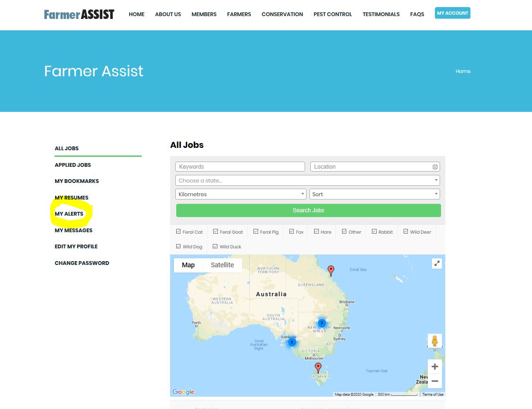
Task: Click the red map pin over Tasmania
Action: pos(318,368)
